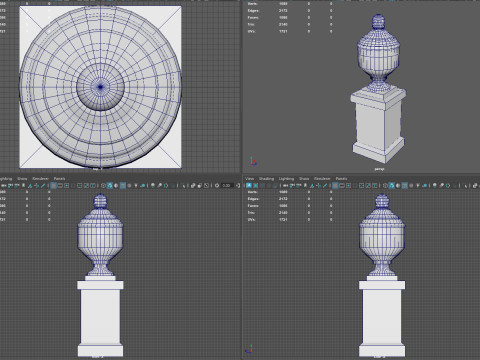Click use all lights icon in front panel
480x360 pixels.
pos(136,185)
